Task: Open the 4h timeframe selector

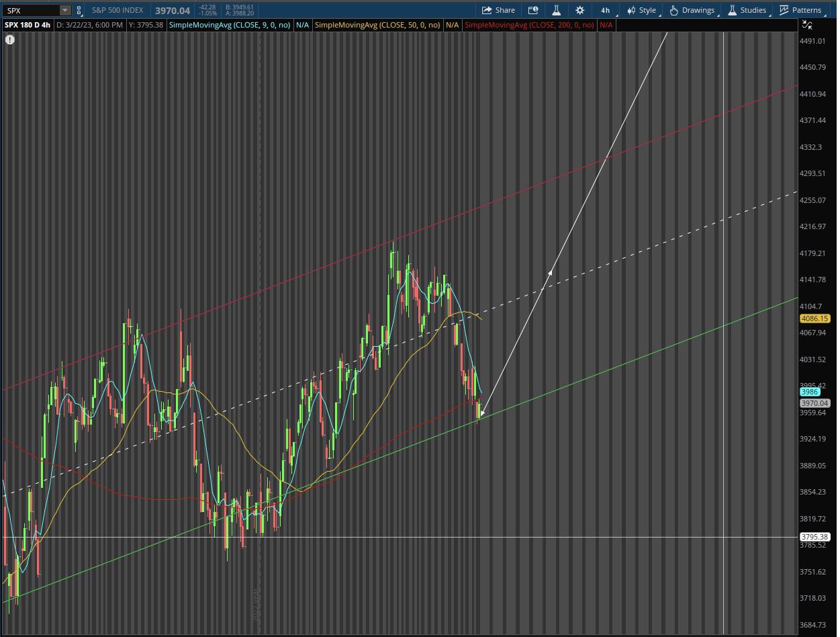Action: coord(605,10)
